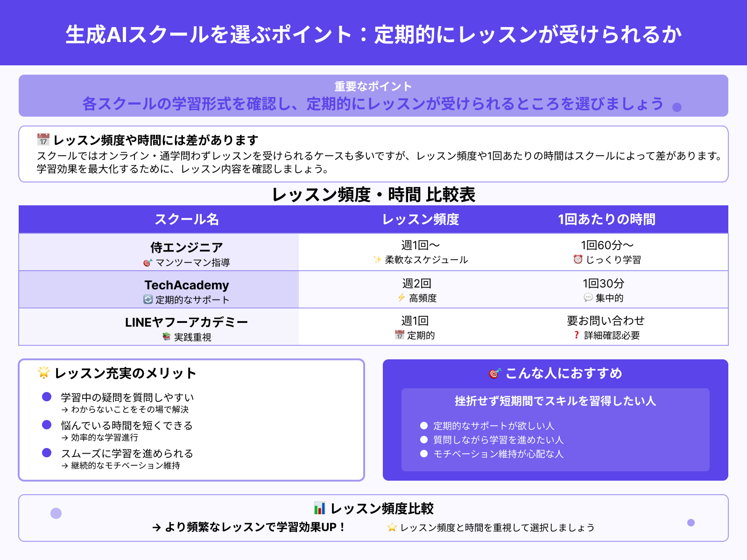Click the text 継続的なモチベーション維持

click(x=126, y=465)
